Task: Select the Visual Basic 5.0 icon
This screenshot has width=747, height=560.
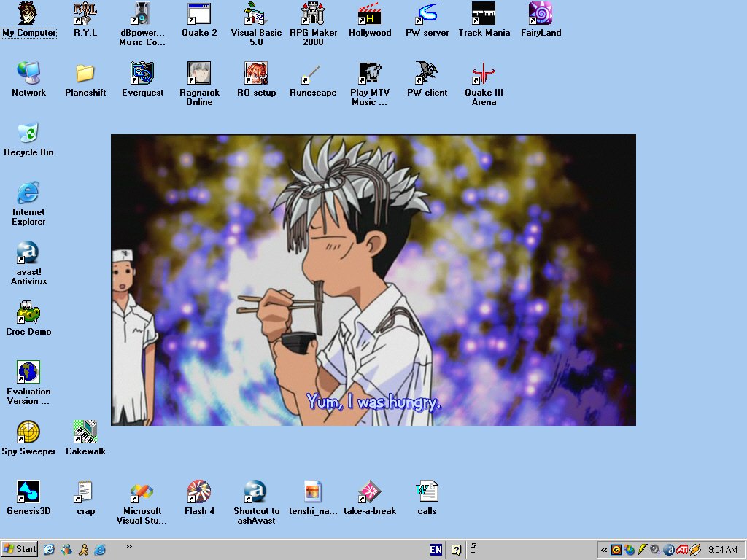Action: (x=256, y=15)
